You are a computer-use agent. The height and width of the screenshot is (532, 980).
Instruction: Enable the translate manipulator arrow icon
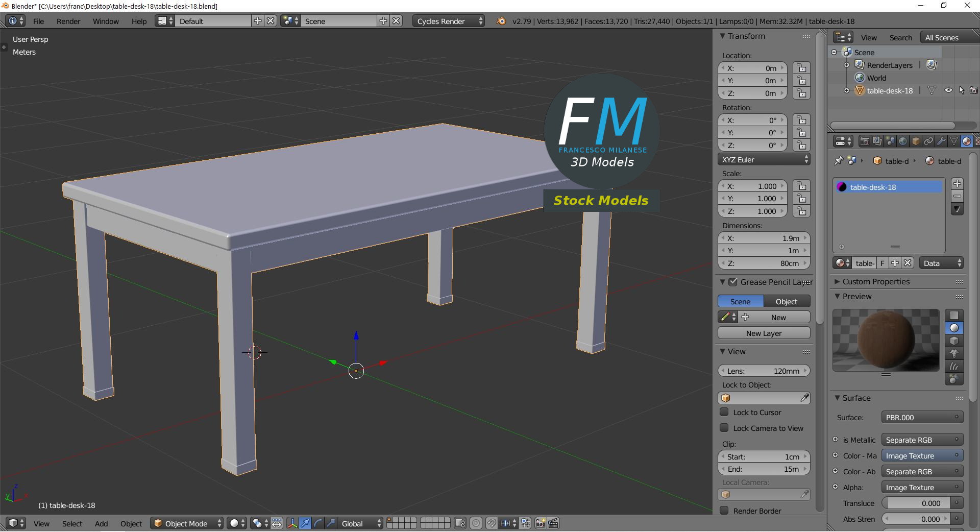(x=306, y=523)
